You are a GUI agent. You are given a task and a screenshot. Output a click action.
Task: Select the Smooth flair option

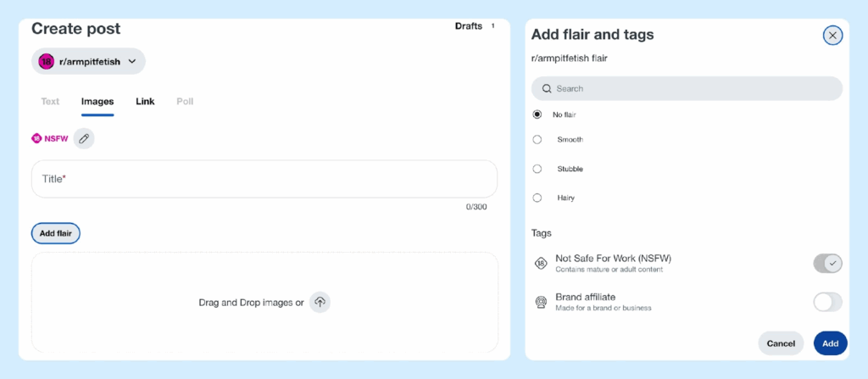click(537, 140)
